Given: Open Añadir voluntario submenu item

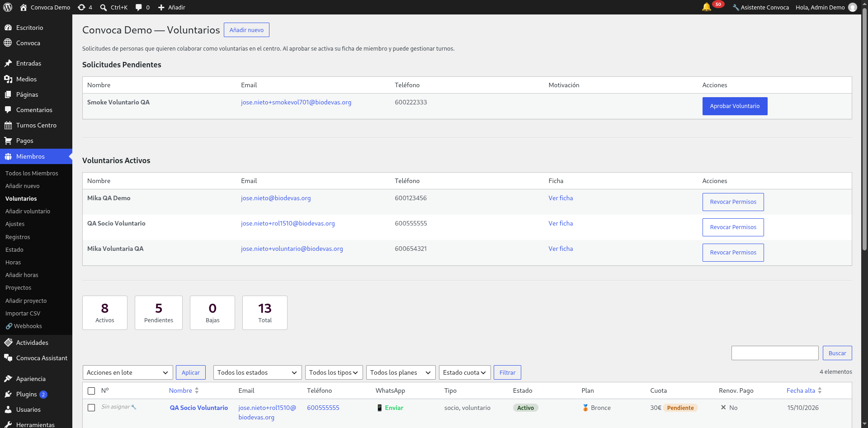Looking at the screenshot, I should click(28, 211).
